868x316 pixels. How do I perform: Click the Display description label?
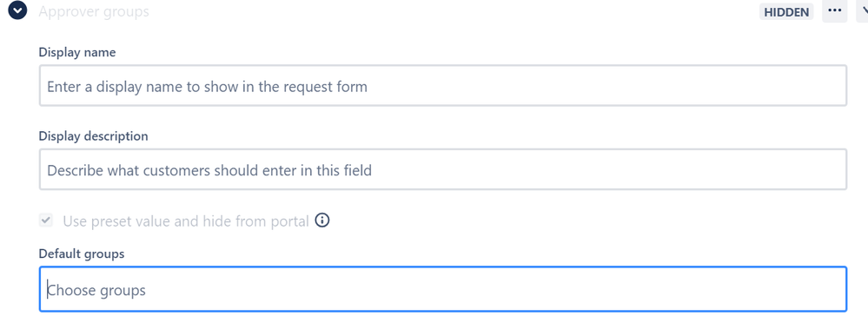point(93,136)
